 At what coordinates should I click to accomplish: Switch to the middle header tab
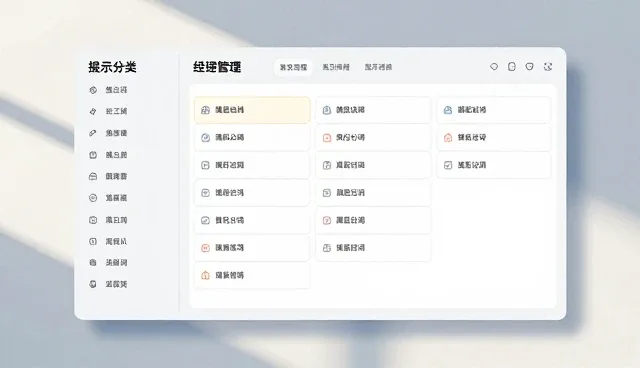[336, 67]
